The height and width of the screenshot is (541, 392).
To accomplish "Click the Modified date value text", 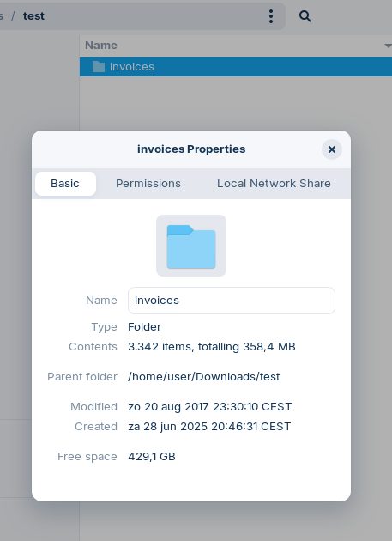I will click(x=210, y=407).
